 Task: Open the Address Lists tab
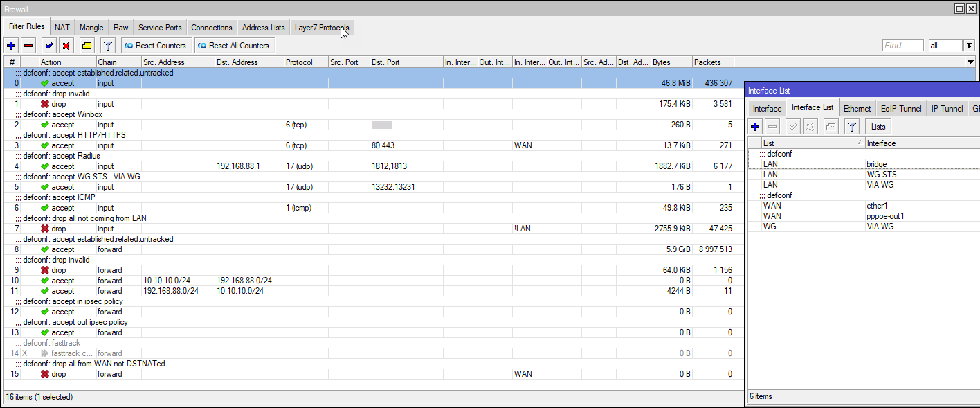tap(264, 28)
